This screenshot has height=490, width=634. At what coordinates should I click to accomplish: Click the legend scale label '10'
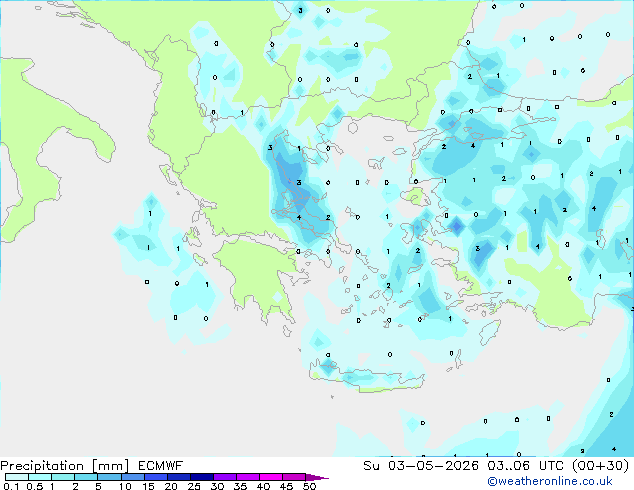point(125,486)
